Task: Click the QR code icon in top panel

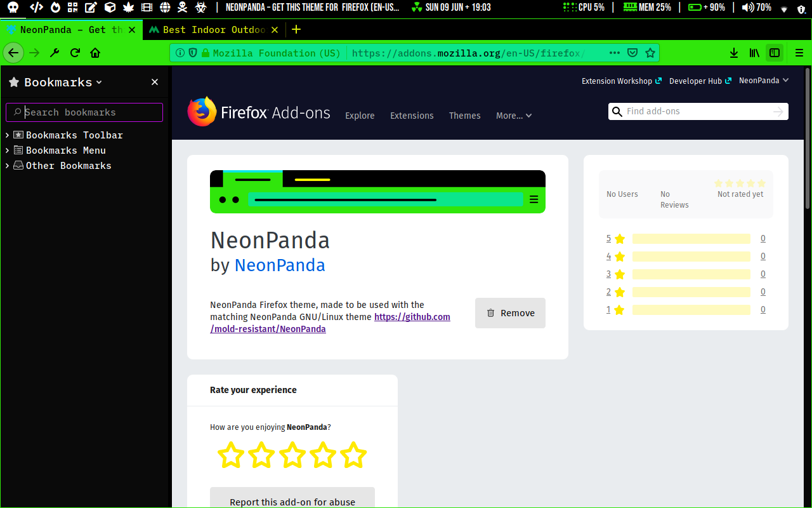Action: point(73,8)
